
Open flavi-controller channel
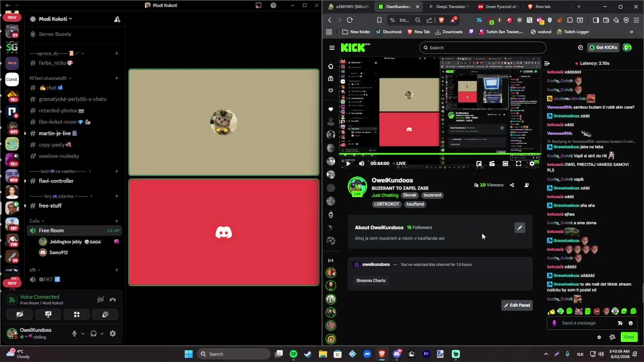click(x=56, y=181)
